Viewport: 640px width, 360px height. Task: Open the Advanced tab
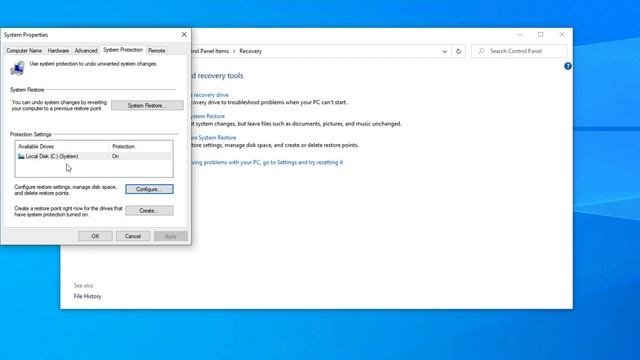pyautogui.click(x=86, y=51)
